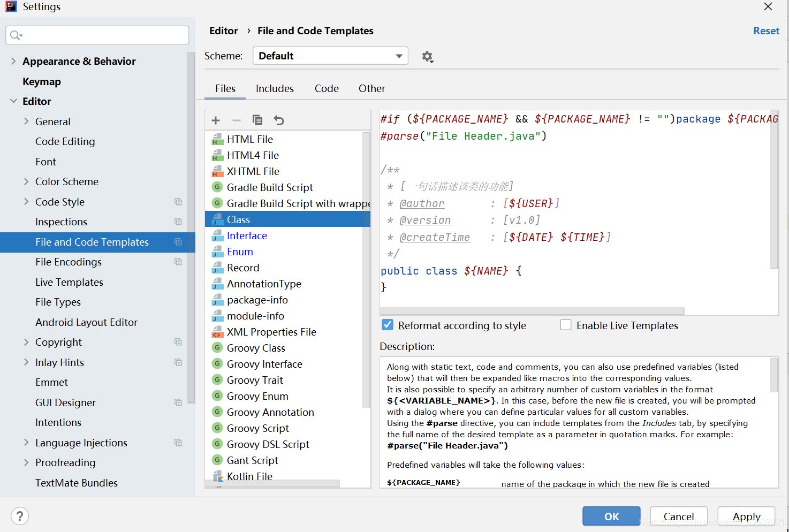The height and width of the screenshot is (532, 789).
Task: Open the Other tab
Action: coord(372,88)
